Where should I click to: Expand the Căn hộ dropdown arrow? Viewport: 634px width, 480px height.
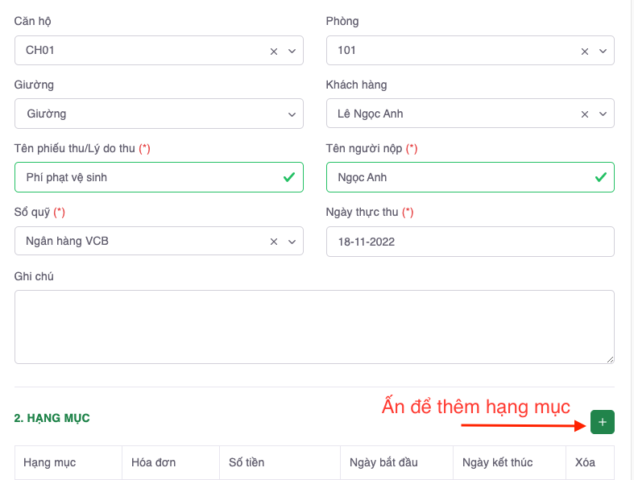(293, 51)
